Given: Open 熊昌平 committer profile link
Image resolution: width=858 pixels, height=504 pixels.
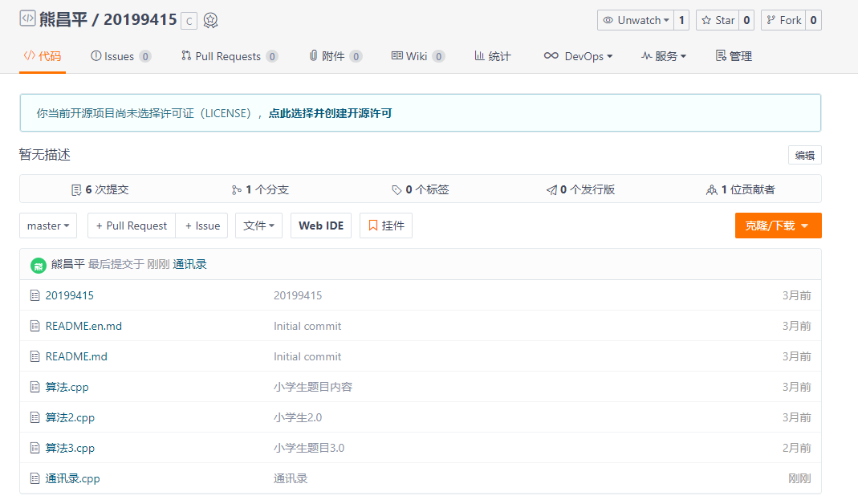Looking at the screenshot, I should click(68, 264).
